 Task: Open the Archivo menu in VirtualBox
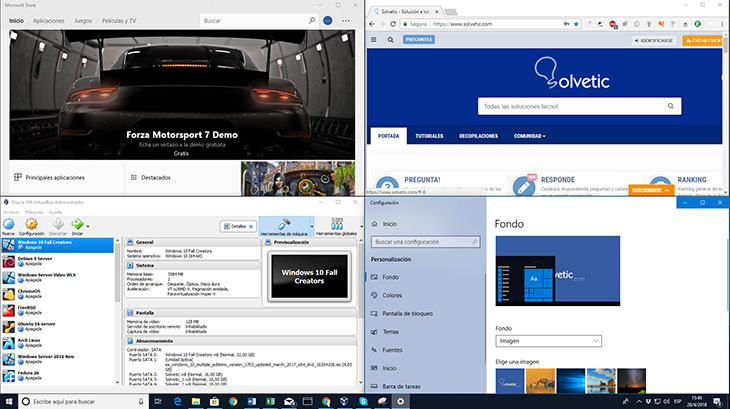coord(10,212)
